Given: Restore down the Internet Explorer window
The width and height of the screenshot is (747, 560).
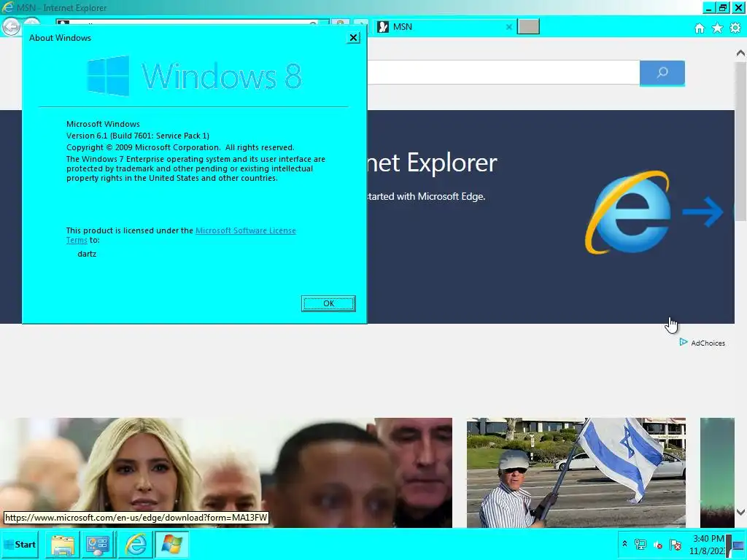Looking at the screenshot, I should 723,7.
